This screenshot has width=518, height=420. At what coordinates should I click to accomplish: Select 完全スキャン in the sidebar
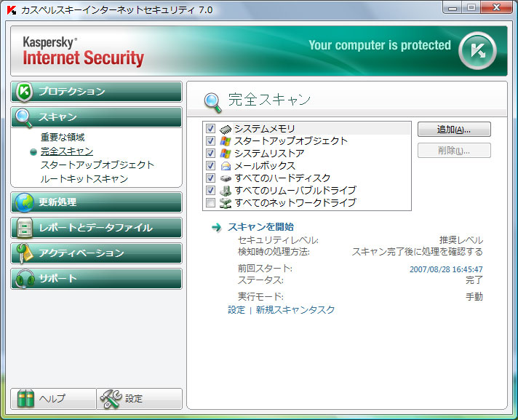pyautogui.click(x=67, y=151)
